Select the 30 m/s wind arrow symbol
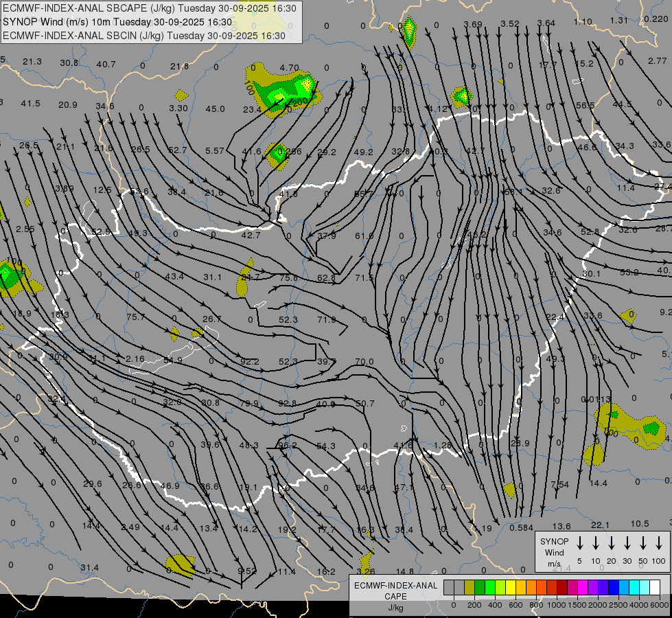 coord(627,542)
